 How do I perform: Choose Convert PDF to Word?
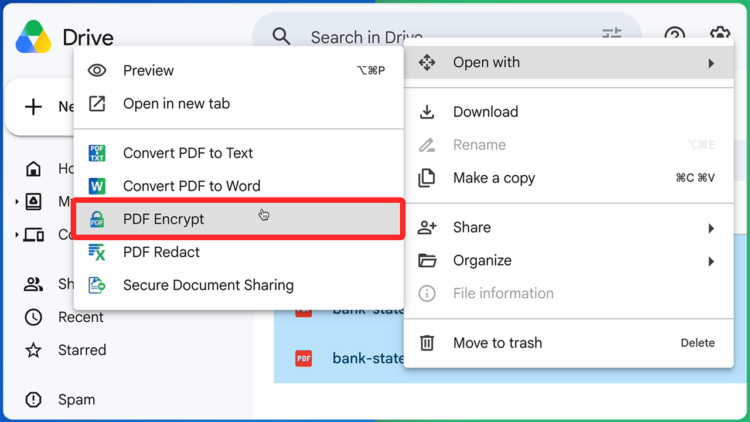pyautogui.click(x=238, y=186)
